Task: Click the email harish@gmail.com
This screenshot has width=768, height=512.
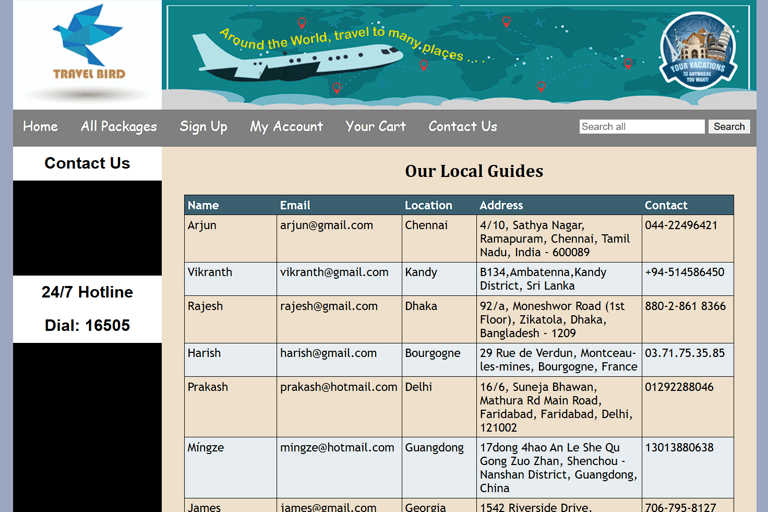Action: (x=328, y=353)
